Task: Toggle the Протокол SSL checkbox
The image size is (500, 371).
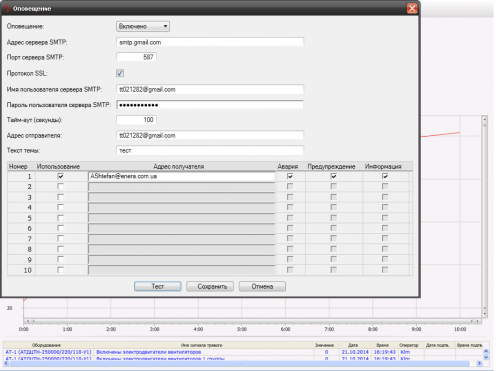Action: (120, 73)
